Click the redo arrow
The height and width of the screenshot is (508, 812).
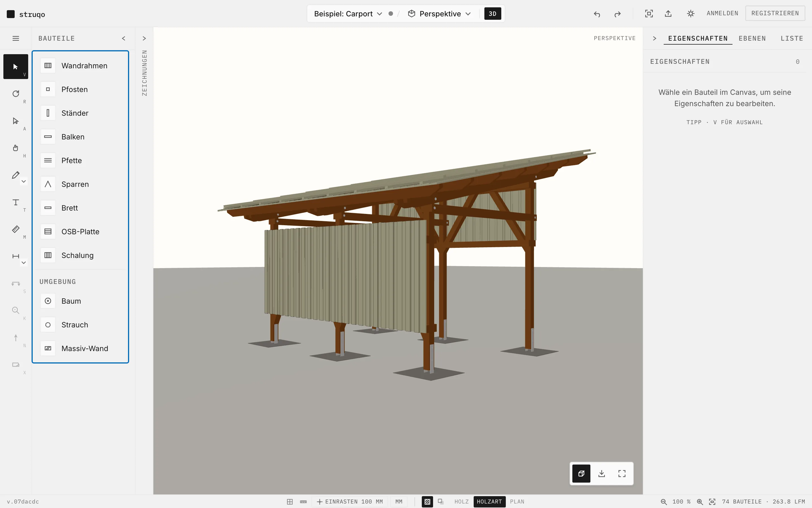coord(617,14)
